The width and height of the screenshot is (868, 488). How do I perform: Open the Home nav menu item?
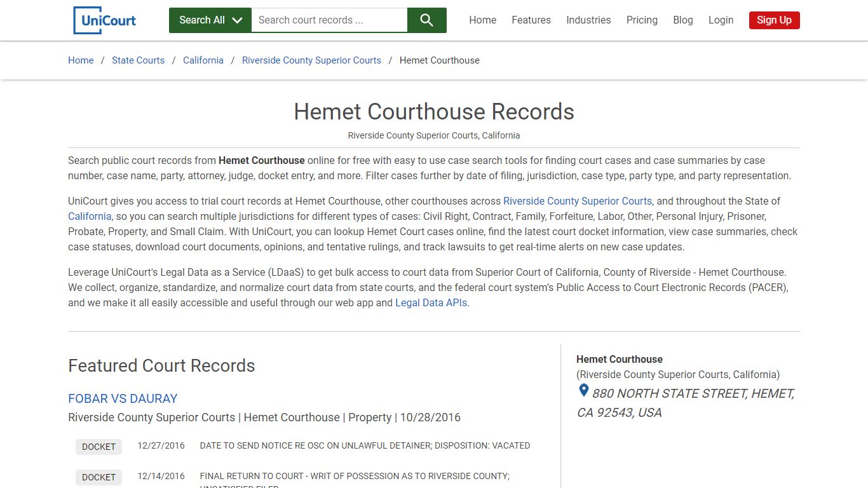pyautogui.click(x=483, y=20)
